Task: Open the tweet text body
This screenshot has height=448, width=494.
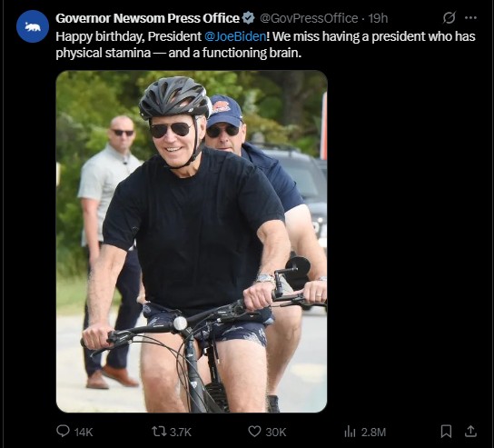Action: pos(265,45)
